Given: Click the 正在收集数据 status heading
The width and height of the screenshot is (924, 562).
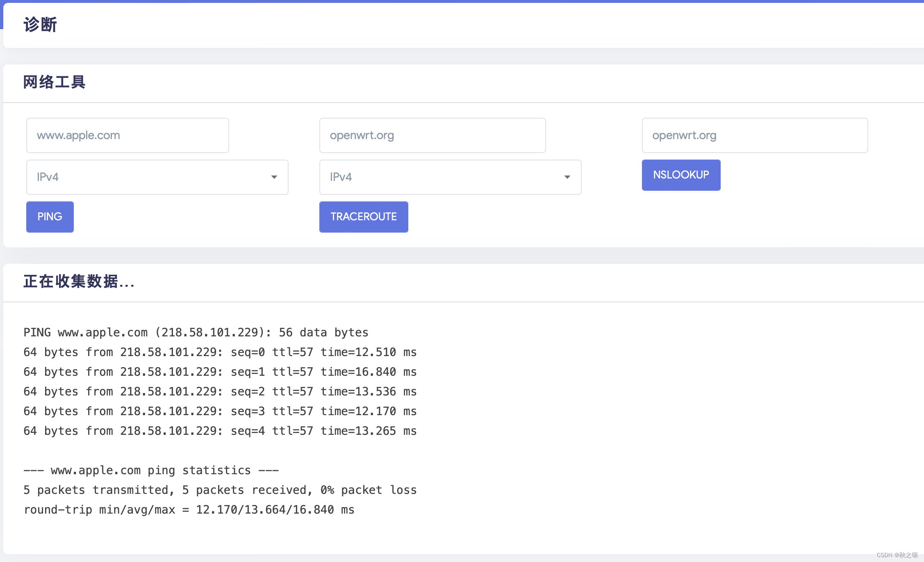Looking at the screenshot, I should [x=79, y=282].
